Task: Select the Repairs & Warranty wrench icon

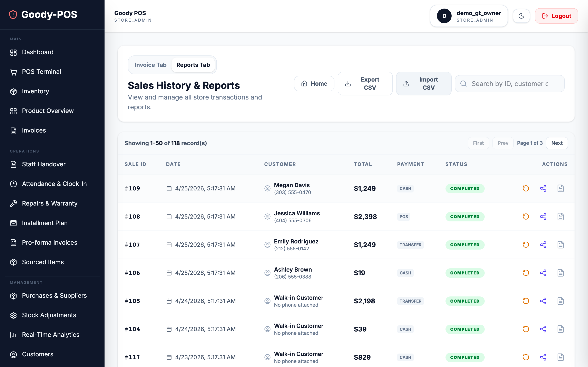Action: [x=13, y=203]
